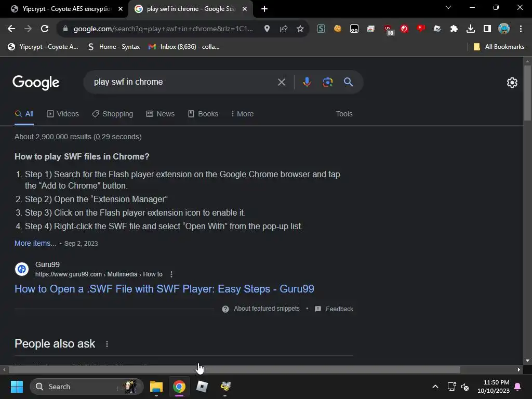Open the muted volume tray icon
Viewport: 532px width, 399px height.
(465, 387)
